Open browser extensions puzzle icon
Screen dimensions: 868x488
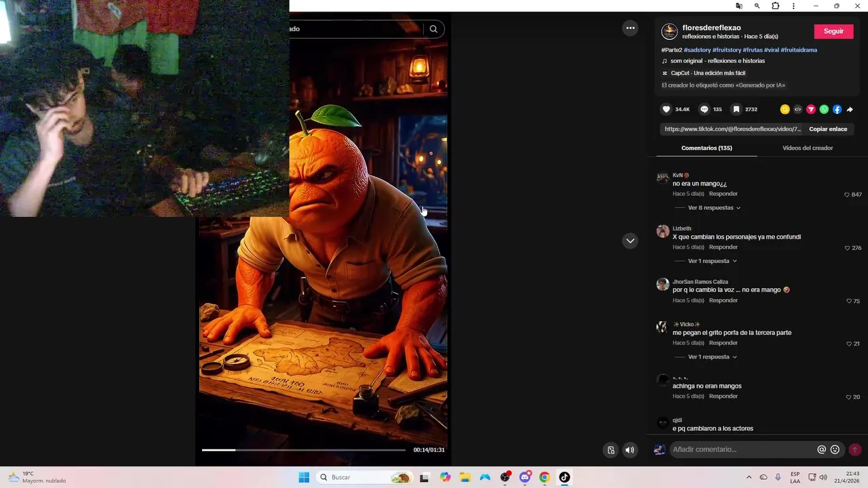(776, 6)
